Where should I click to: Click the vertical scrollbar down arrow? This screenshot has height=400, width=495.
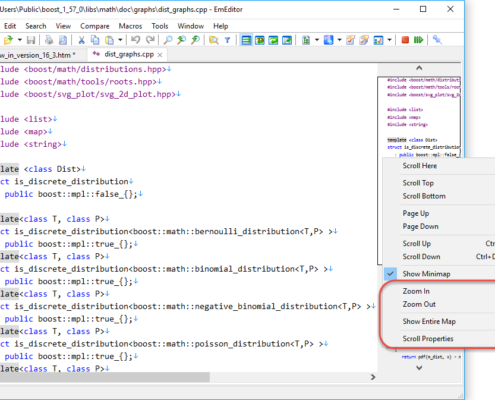coord(419,368)
